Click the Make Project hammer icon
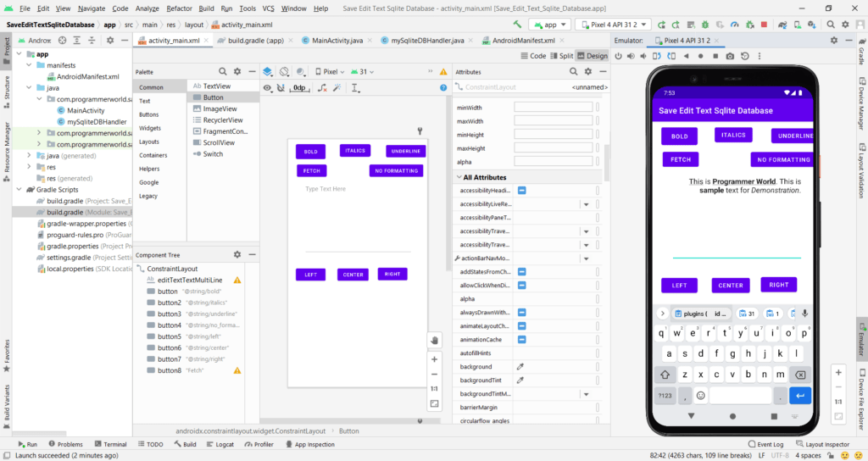Viewport: 868px width, 461px height. (517, 25)
